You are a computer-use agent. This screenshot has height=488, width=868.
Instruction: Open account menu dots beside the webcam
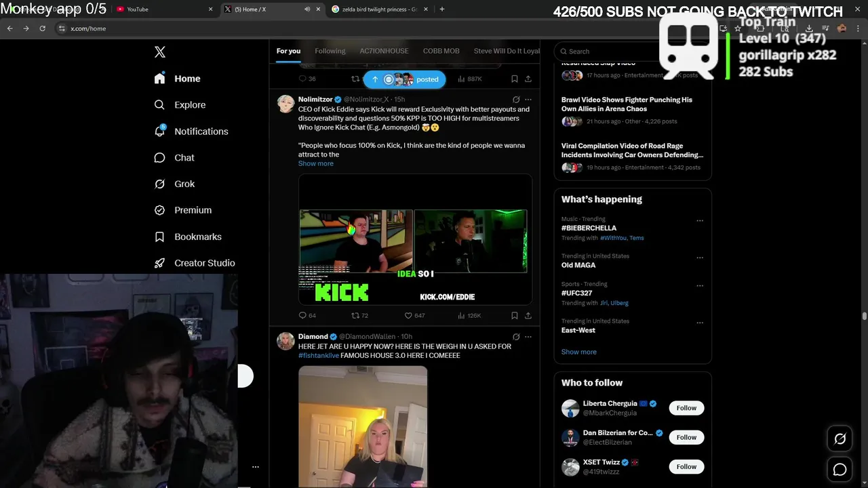256,467
